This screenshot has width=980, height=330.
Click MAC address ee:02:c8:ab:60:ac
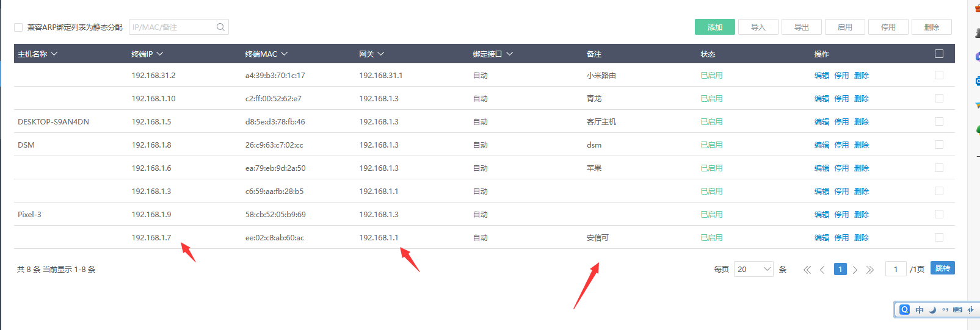[275, 238]
